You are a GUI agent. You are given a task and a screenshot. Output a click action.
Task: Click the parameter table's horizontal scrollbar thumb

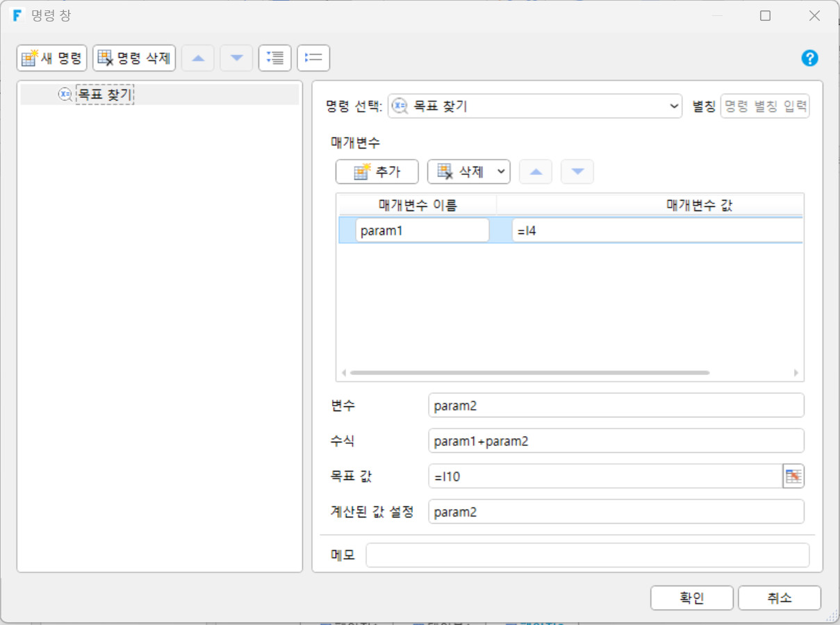529,373
